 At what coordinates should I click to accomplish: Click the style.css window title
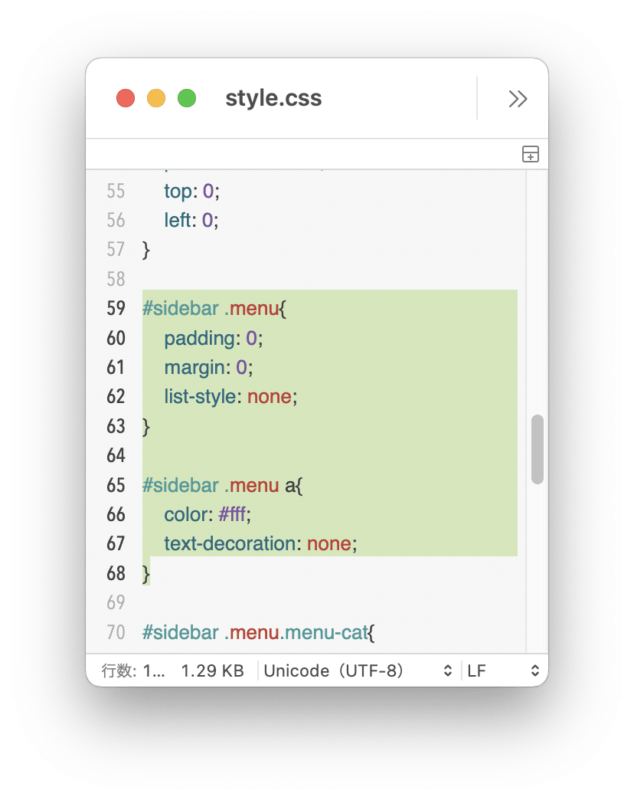point(273,97)
